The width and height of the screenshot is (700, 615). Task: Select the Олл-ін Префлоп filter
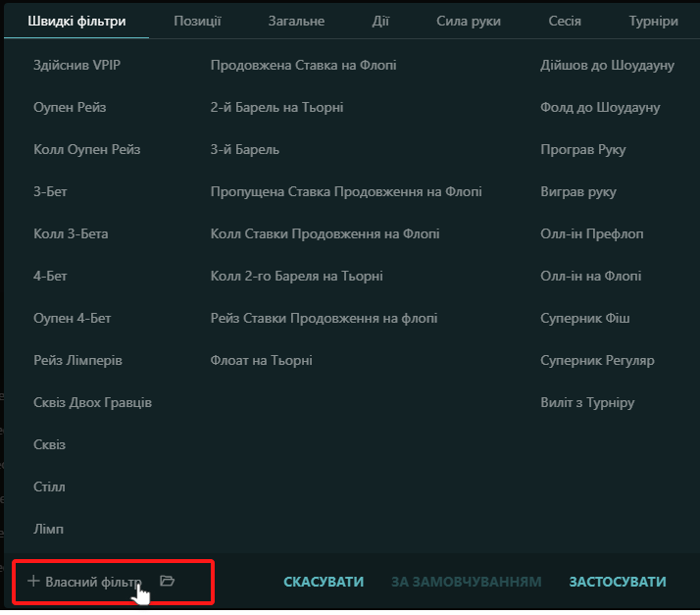[x=592, y=234]
